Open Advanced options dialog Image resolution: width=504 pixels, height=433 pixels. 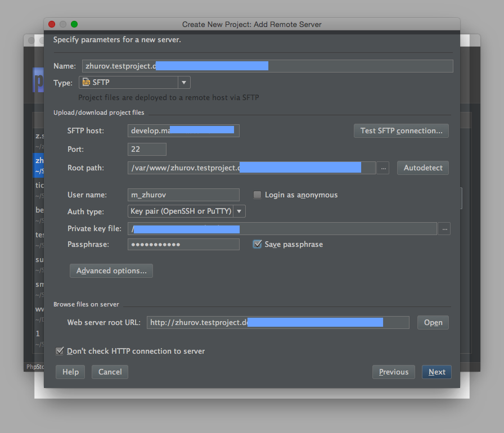(111, 271)
